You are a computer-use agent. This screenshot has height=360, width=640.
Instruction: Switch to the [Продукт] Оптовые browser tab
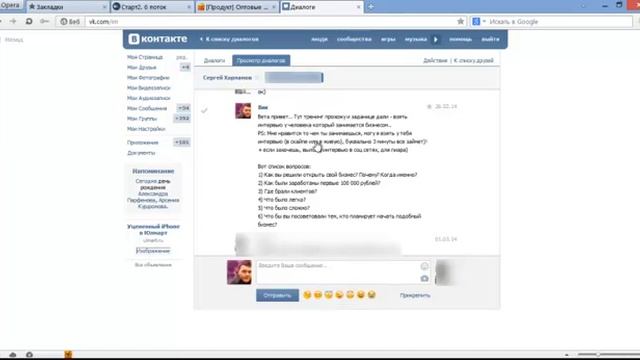click(237, 7)
